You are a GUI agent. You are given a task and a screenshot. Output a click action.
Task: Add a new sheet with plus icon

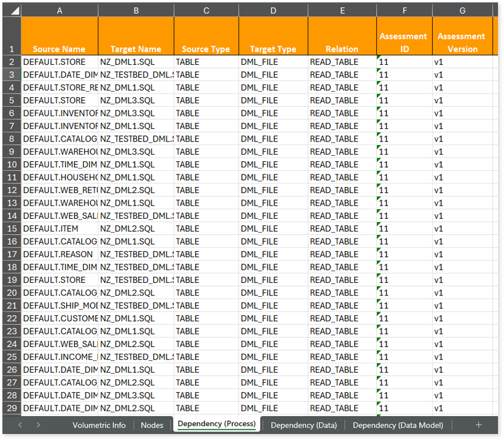(478, 425)
